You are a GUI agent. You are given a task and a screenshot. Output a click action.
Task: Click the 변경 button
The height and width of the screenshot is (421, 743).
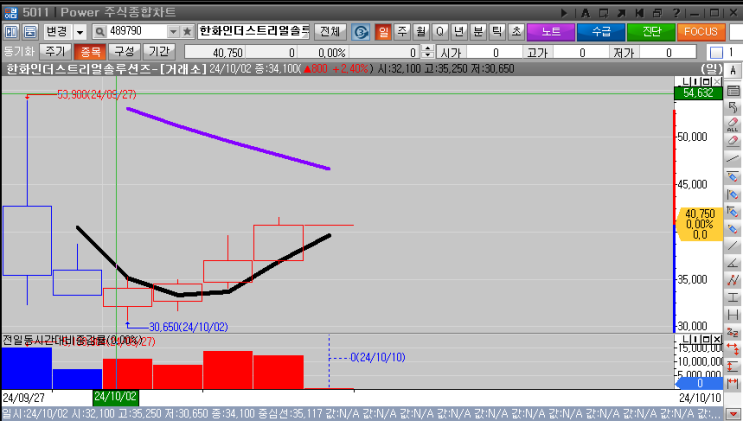[x=57, y=32]
